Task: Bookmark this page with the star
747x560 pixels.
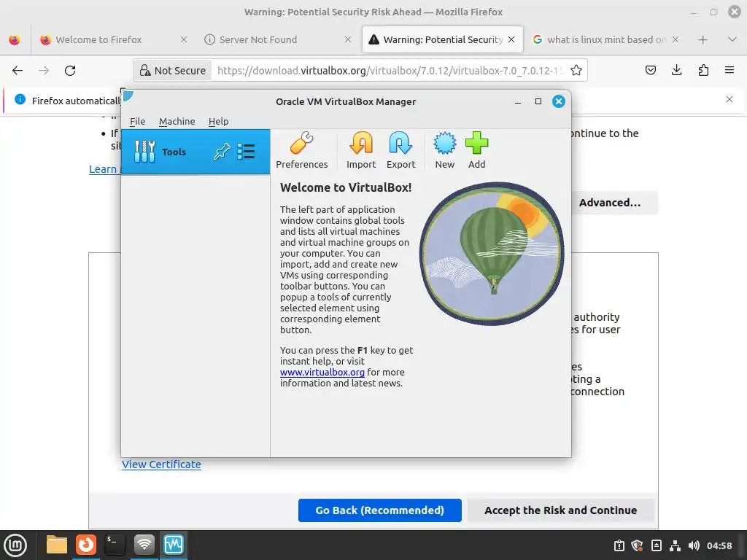Action: pyautogui.click(x=576, y=71)
